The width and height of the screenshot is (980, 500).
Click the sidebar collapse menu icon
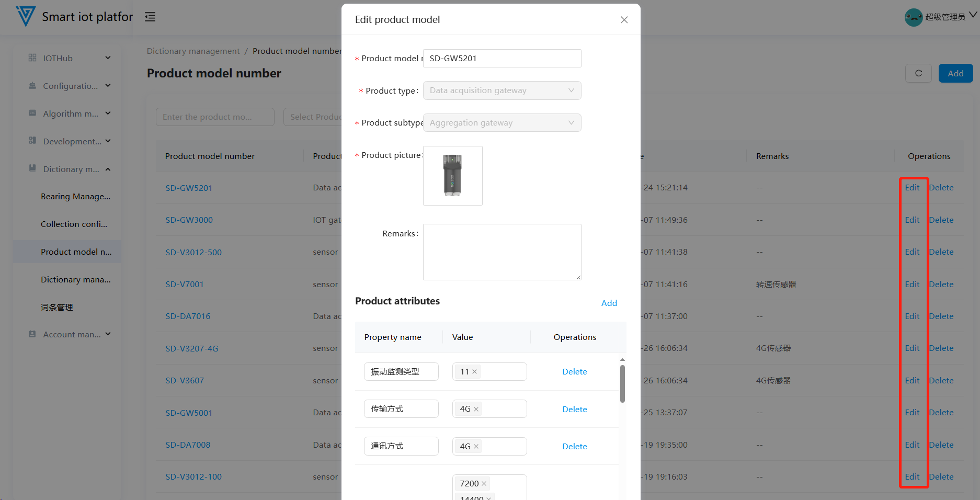click(x=150, y=17)
